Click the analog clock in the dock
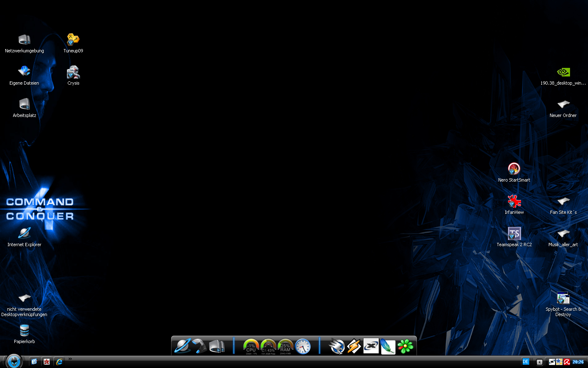 [x=303, y=346]
